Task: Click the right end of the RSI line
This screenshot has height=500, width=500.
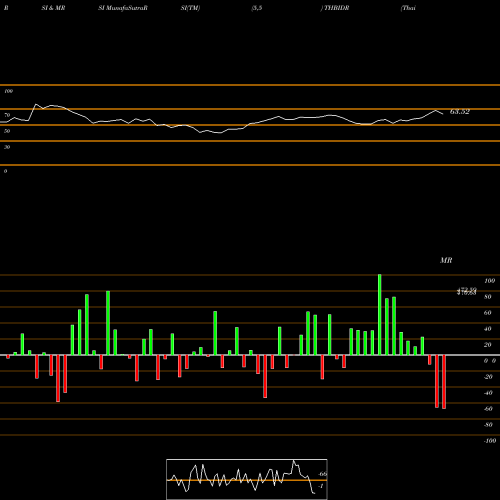Action: click(443, 114)
